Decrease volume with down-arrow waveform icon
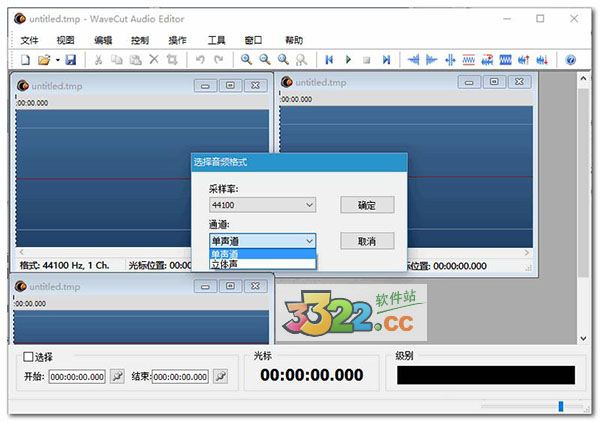The image size is (600, 422). pos(542,60)
